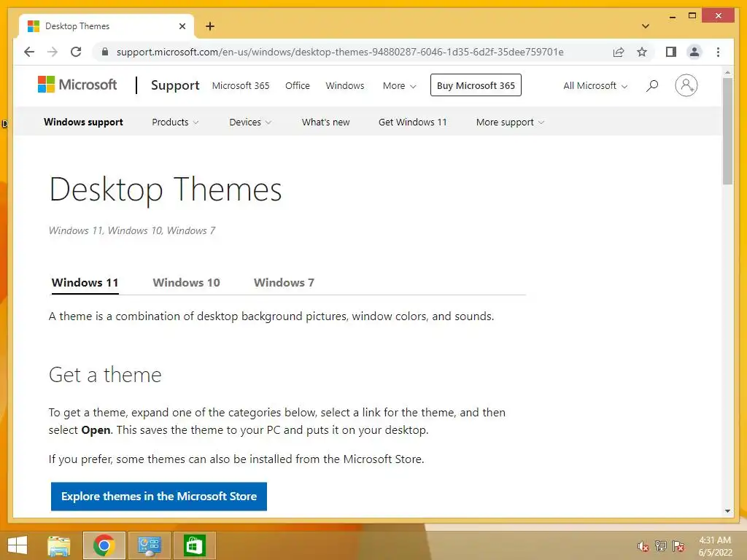Click the Microsoft logo
Viewport: 747px width, 560px height.
(x=77, y=85)
